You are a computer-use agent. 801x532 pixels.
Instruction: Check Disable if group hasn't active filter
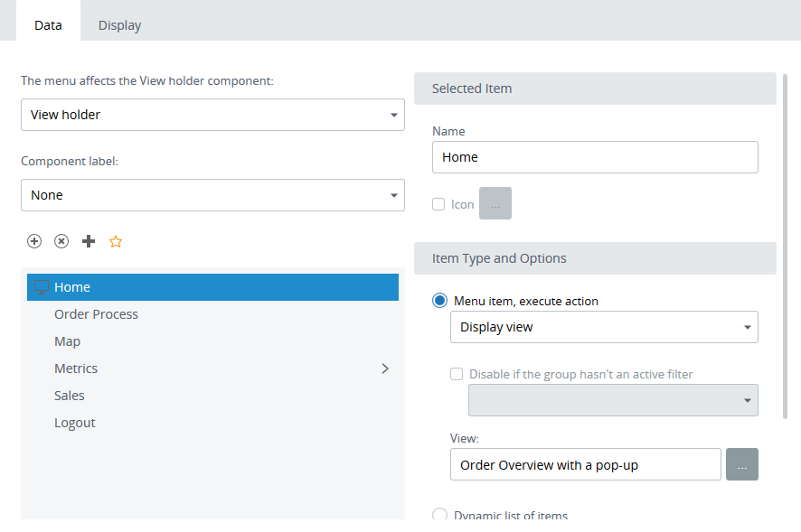457,374
